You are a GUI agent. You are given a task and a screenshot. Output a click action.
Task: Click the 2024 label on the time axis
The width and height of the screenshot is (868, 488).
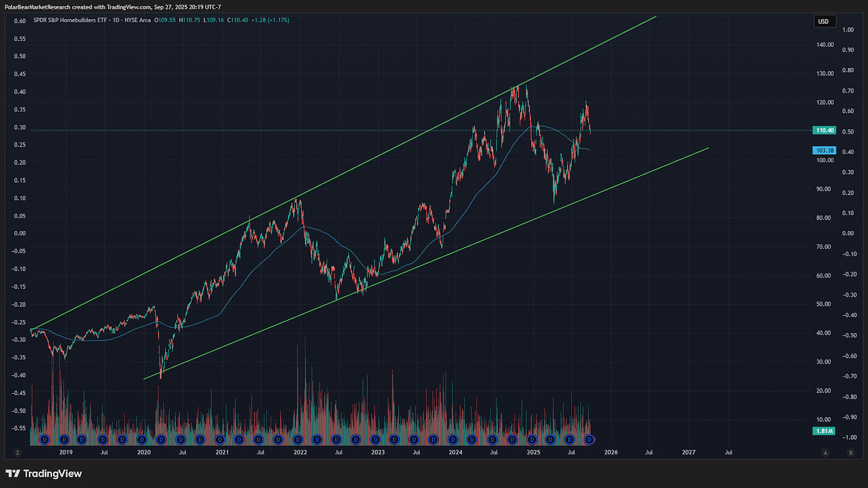click(455, 453)
